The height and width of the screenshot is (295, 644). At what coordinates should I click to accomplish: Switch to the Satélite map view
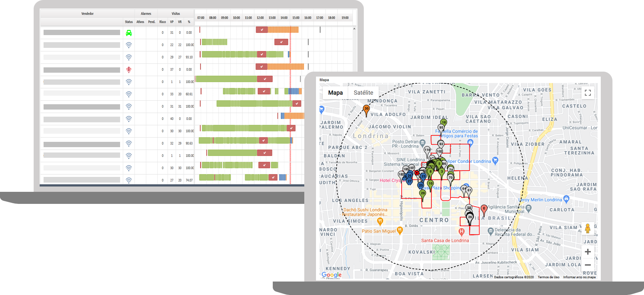tap(363, 93)
